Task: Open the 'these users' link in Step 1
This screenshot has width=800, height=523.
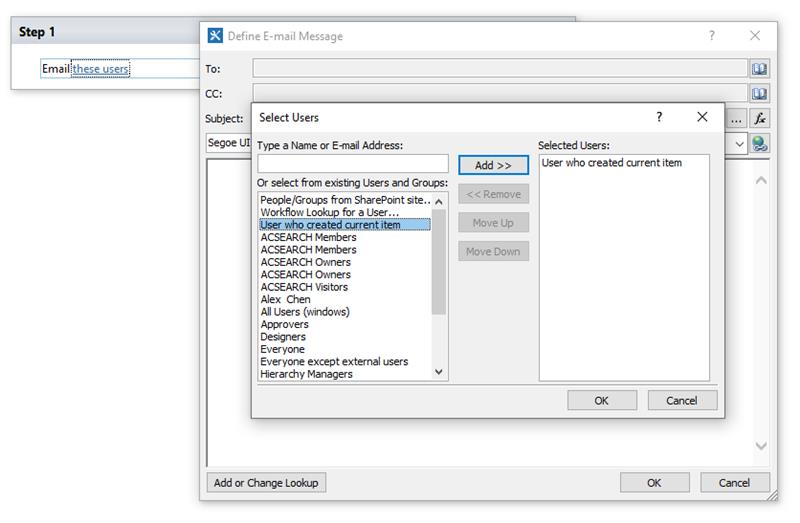Action: [101, 69]
